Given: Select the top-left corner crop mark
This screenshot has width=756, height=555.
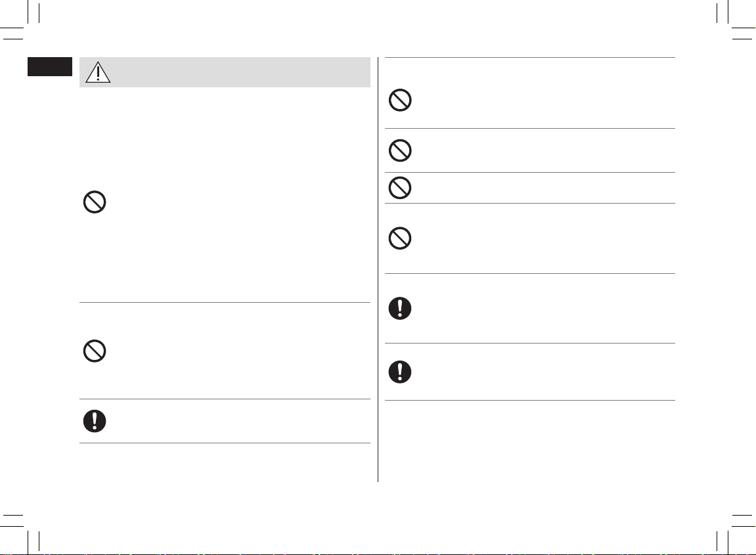Looking at the screenshot, I should tap(20, 20).
